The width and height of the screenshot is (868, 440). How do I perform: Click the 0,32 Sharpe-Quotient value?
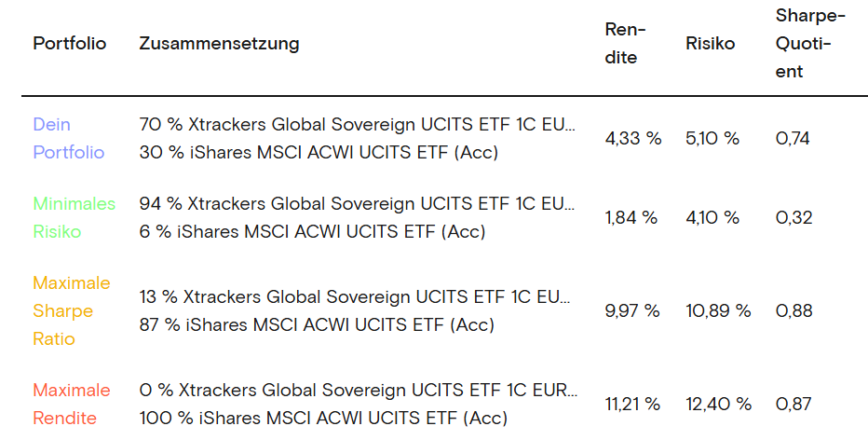coord(793,217)
